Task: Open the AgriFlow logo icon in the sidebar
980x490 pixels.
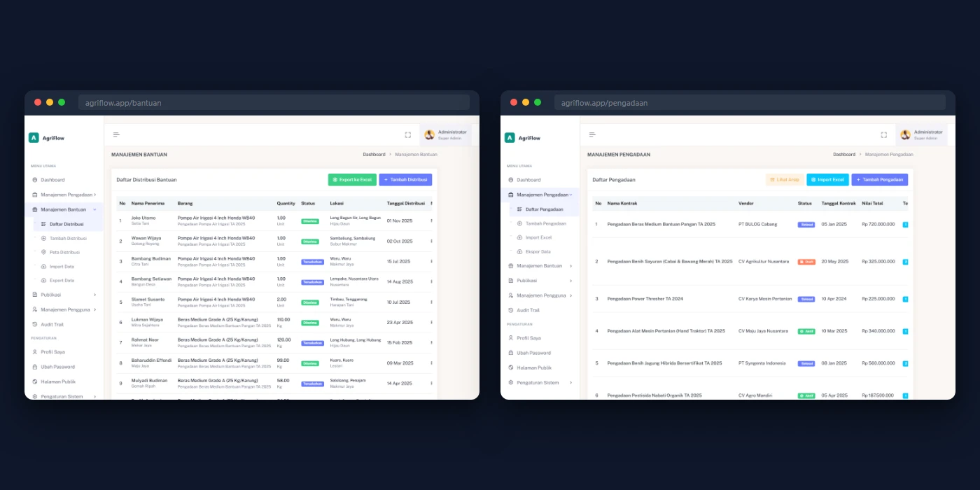Action: [33, 137]
